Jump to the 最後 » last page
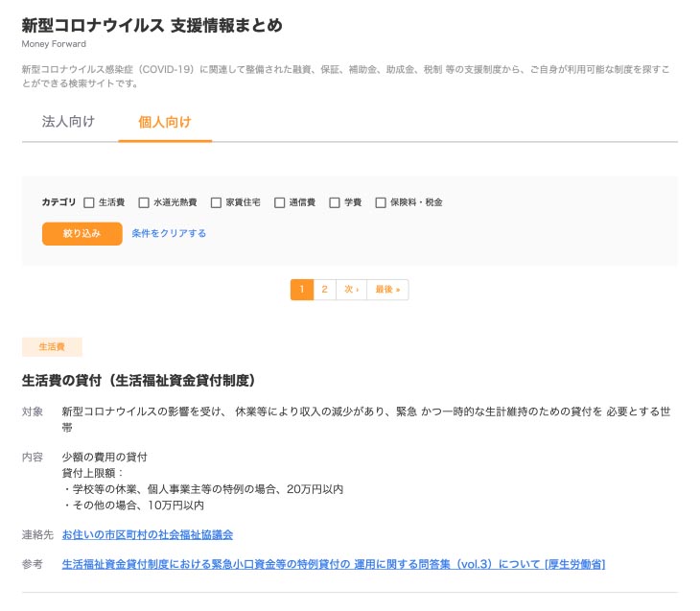700x611 pixels. [387, 290]
